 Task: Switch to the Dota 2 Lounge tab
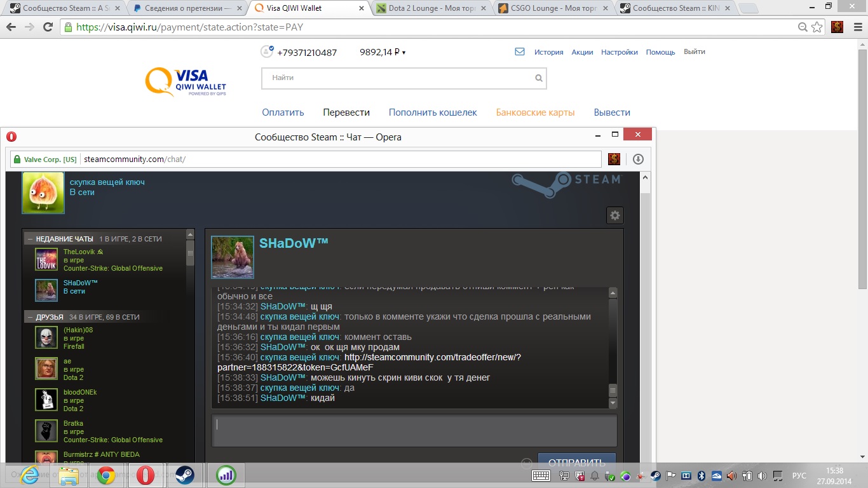point(430,8)
